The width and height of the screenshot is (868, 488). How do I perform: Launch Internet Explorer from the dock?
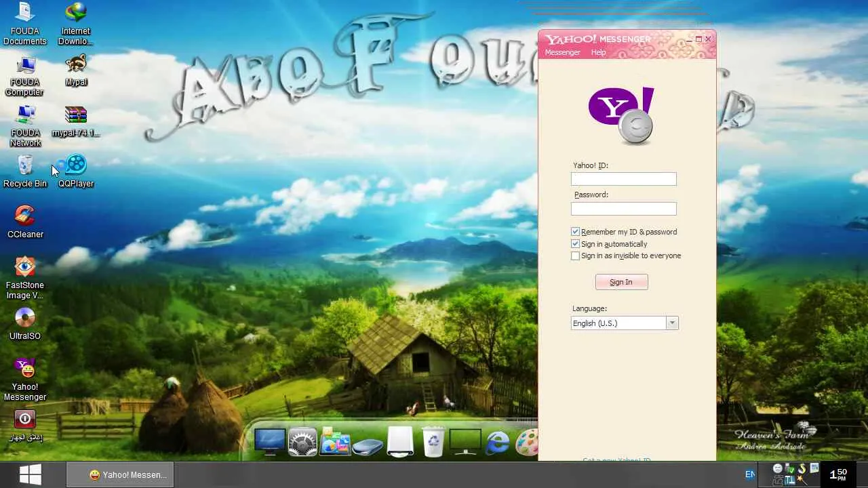pos(498,442)
